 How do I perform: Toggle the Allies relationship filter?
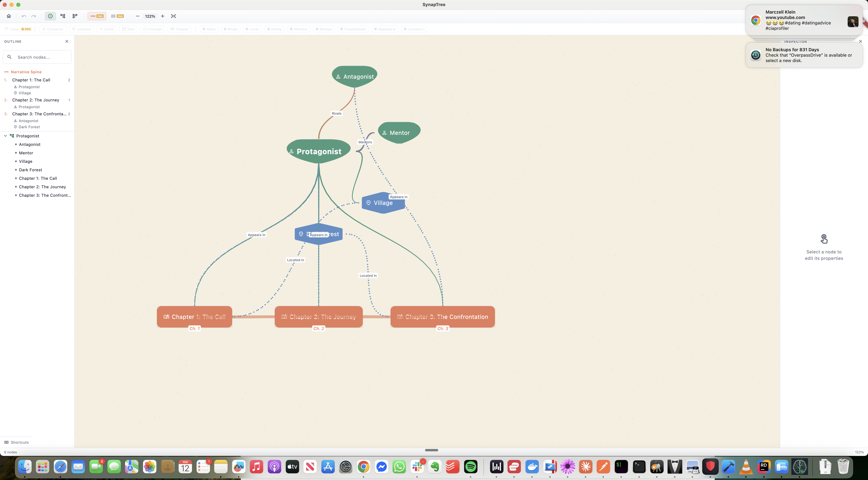click(x=209, y=29)
